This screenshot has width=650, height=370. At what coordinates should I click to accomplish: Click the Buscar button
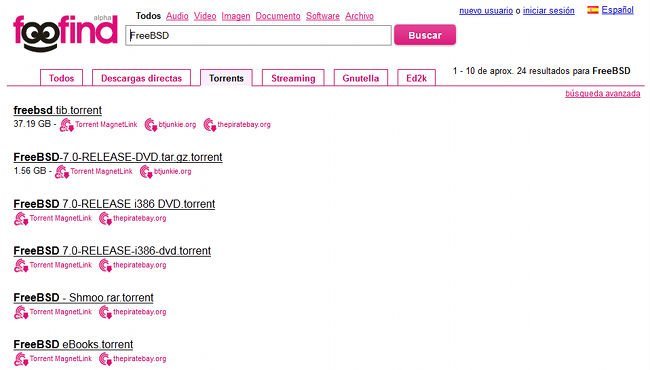click(425, 35)
